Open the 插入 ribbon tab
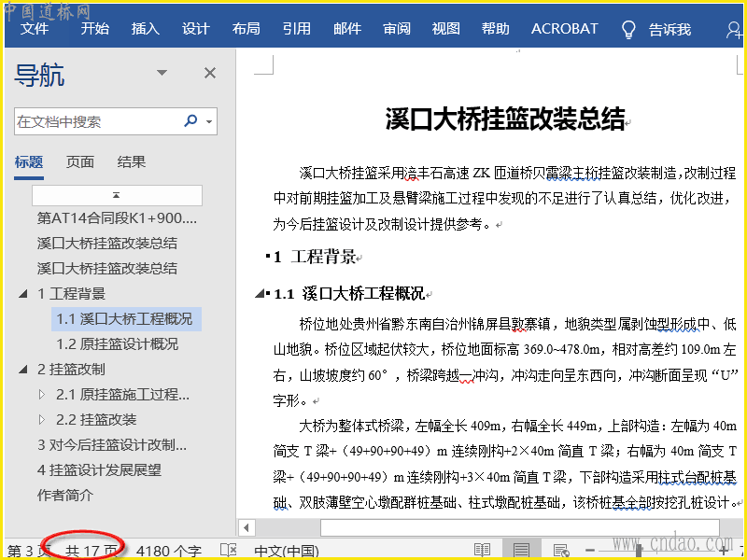This screenshot has width=747, height=560. [x=146, y=29]
